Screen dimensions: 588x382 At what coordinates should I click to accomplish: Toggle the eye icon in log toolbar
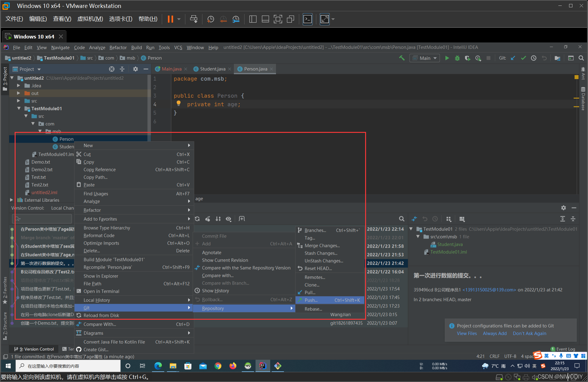tap(228, 219)
